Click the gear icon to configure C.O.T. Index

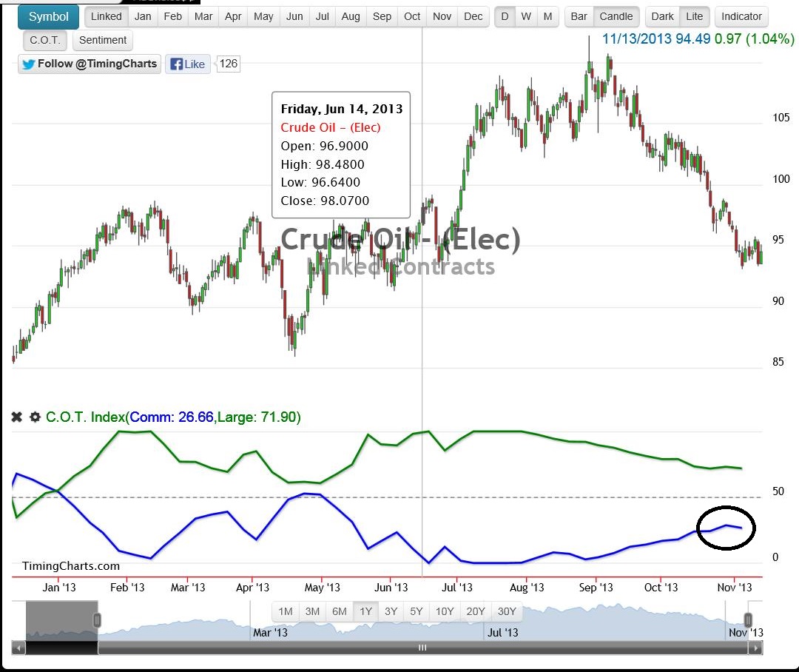tap(35, 417)
